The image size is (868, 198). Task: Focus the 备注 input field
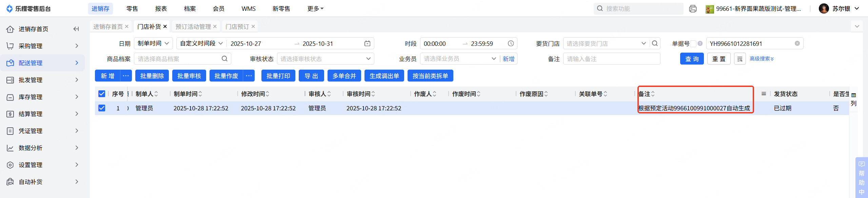coord(612,59)
